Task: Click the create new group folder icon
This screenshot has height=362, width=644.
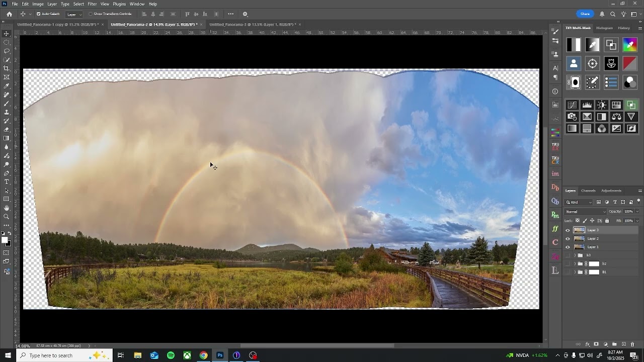Action: [x=614, y=344]
